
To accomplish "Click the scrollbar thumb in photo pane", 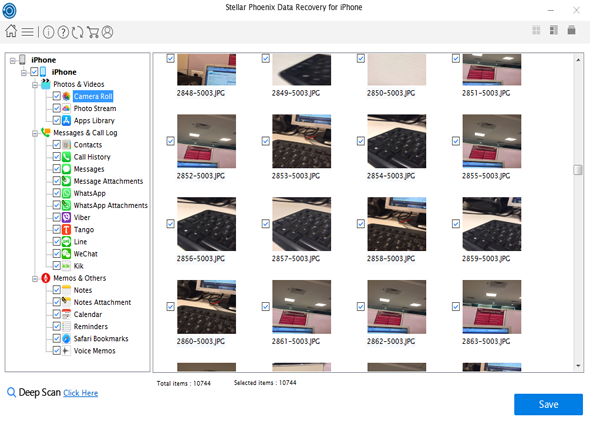I will coord(578,170).
